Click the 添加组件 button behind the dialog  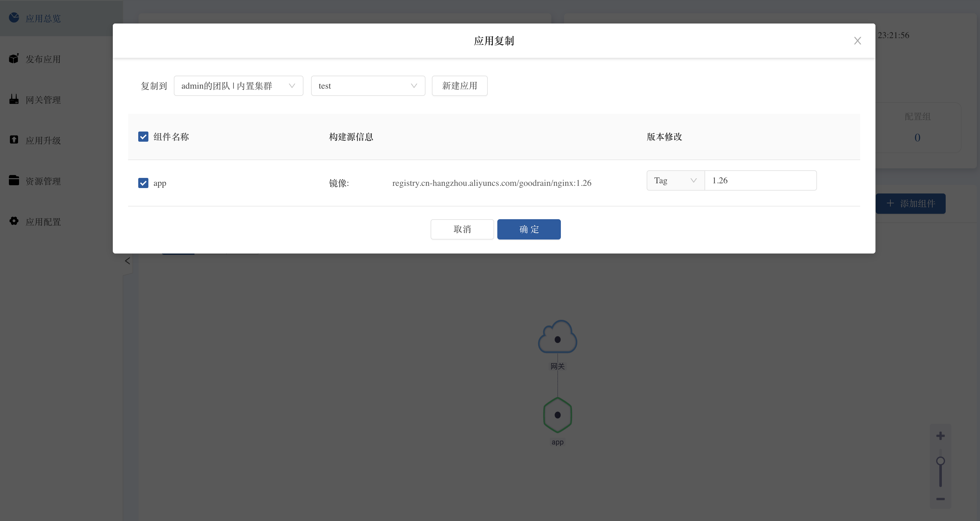(x=910, y=204)
